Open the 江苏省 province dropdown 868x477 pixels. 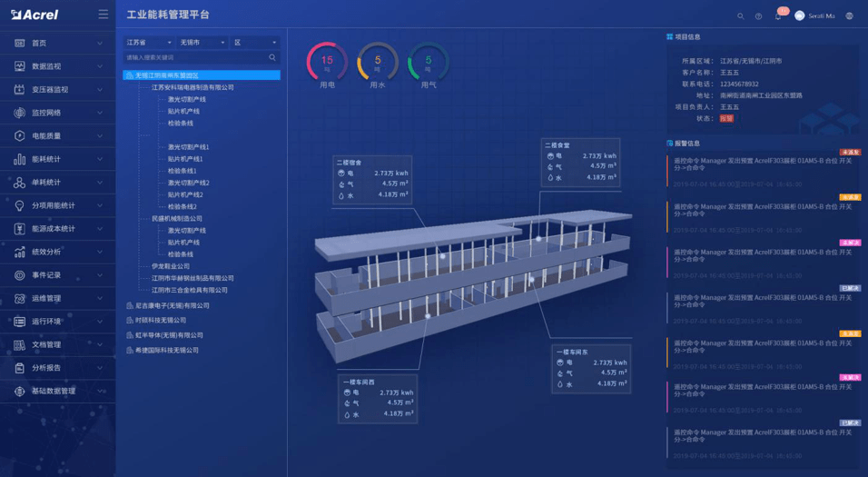(148, 42)
